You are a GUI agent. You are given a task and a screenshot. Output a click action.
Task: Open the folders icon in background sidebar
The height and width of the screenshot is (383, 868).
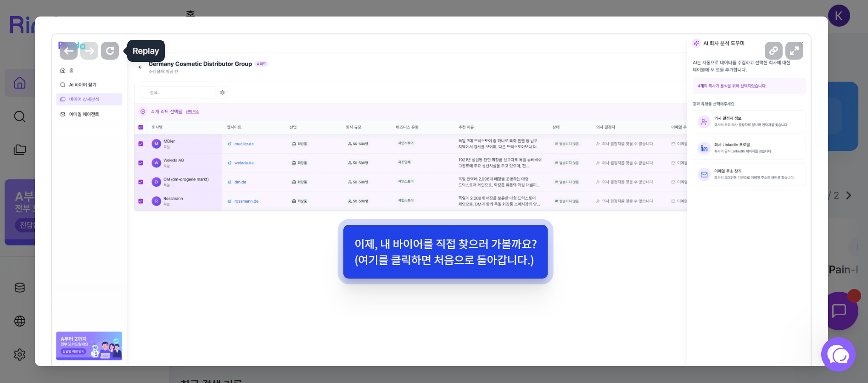tap(20, 150)
